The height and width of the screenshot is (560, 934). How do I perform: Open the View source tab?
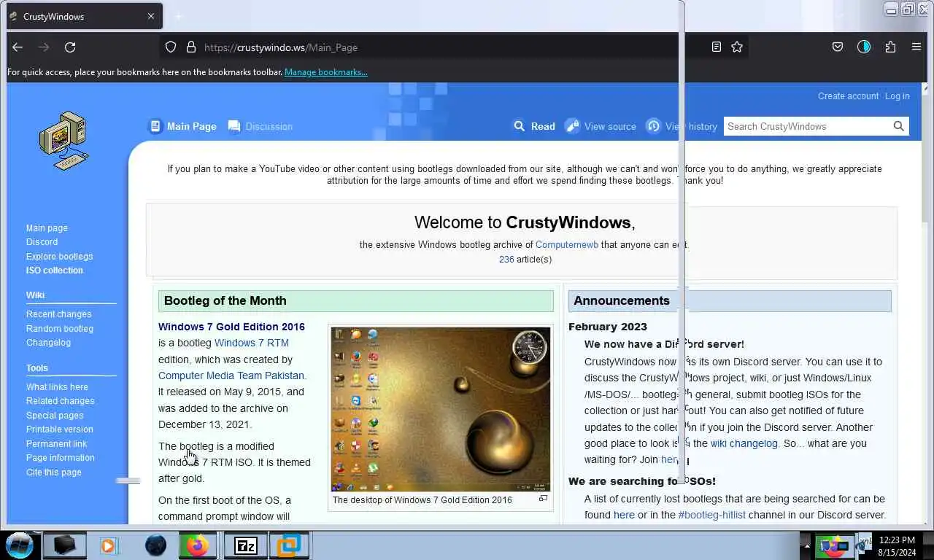coord(601,126)
